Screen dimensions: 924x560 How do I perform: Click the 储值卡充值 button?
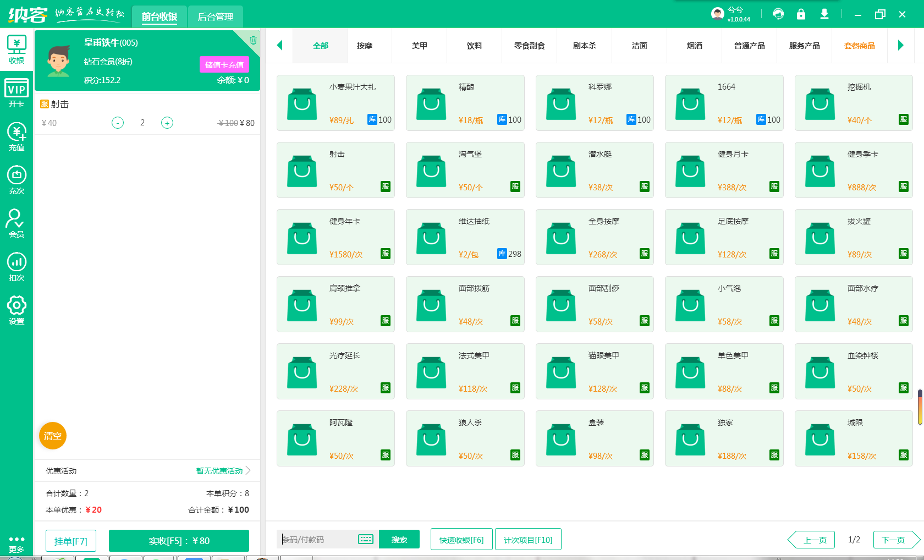[224, 64]
